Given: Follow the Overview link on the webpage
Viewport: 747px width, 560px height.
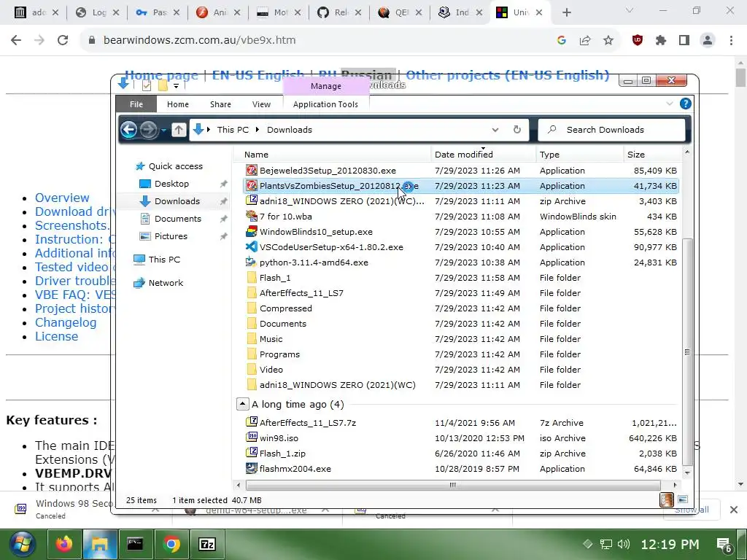Looking at the screenshot, I should click(62, 198).
